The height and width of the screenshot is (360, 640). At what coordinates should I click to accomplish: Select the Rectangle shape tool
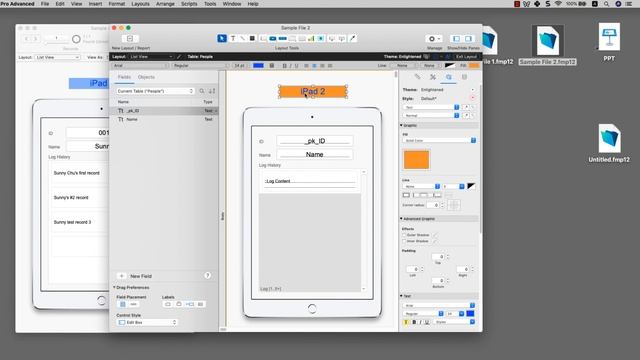pos(252,38)
